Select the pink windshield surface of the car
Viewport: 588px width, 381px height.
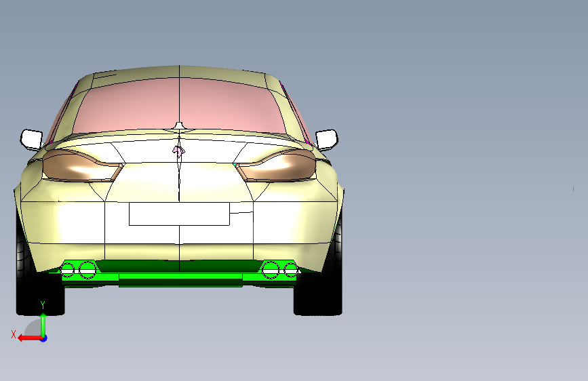coord(179,105)
